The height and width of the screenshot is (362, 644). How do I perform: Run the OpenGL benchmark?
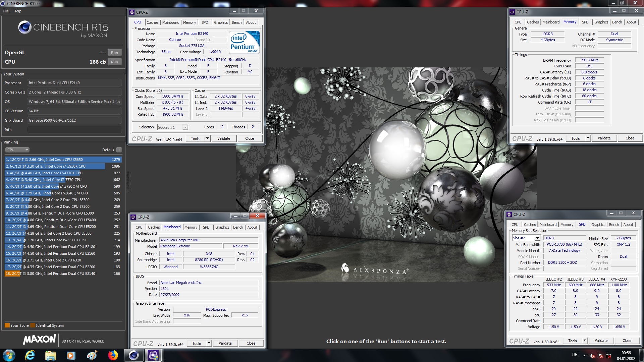(114, 53)
